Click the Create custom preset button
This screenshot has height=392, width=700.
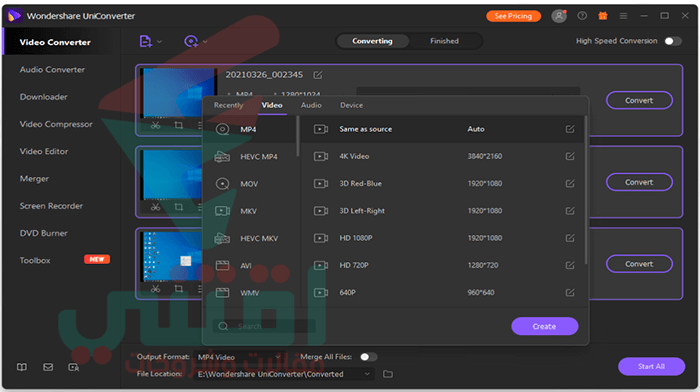click(545, 326)
